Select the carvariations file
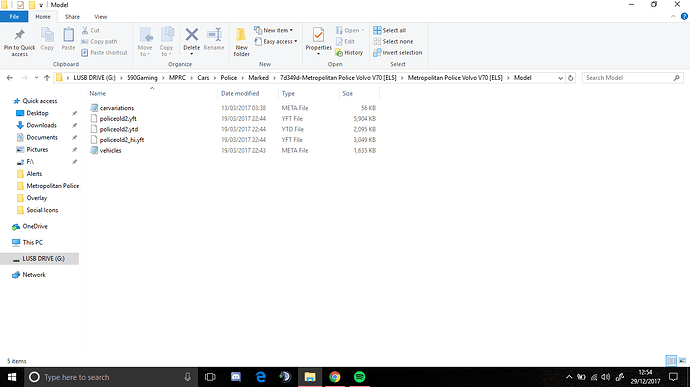 tap(117, 108)
